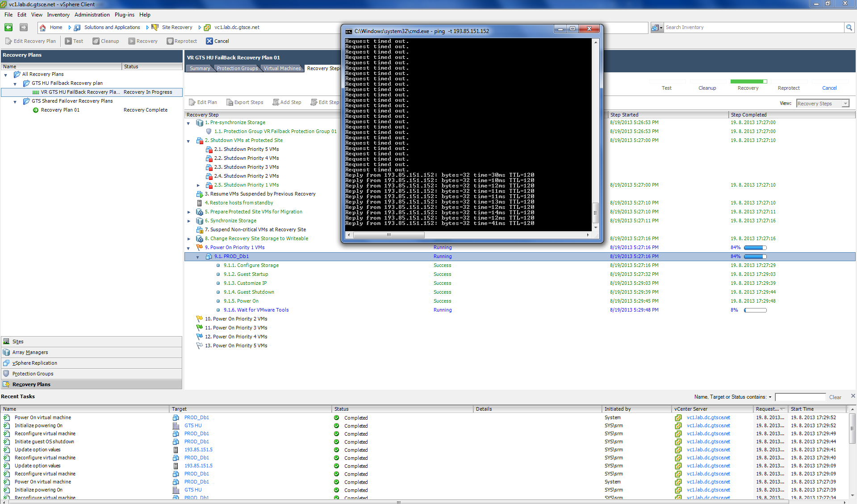Viewport: 857px width, 504px height.
Task: Click the Shutdown Priority 5 VMs icon
Action: click(209, 150)
